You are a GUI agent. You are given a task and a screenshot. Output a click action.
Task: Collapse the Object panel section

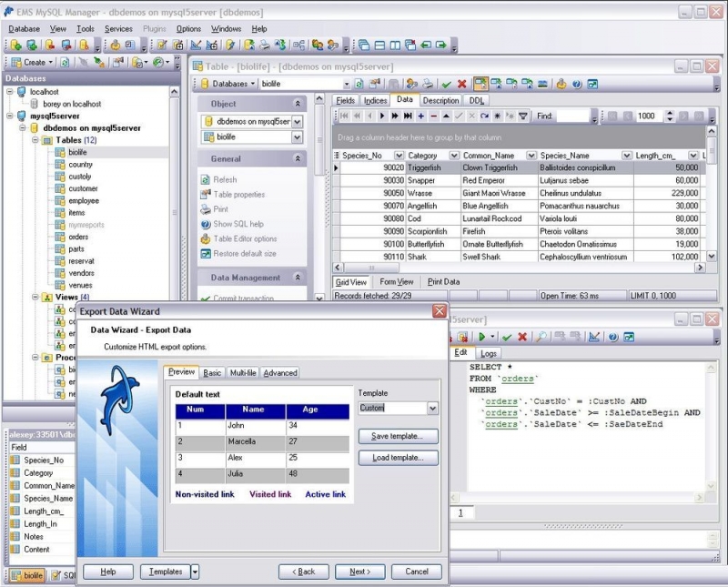[x=298, y=104]
